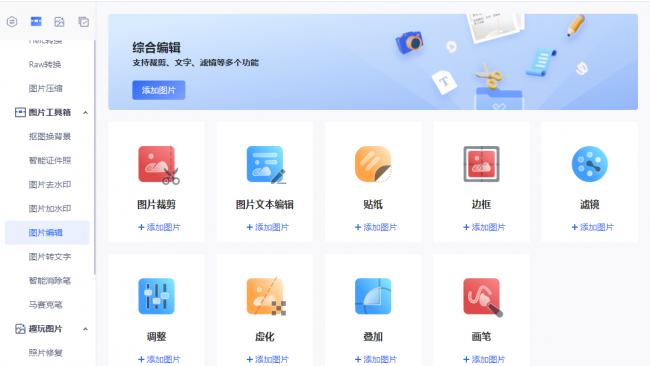Open 图片压缩 in the sidebar
This screenshot has height=366, width=650.
point(46,88)
